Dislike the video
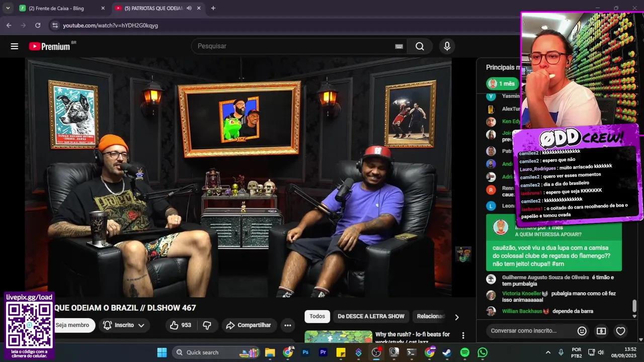Viewport: 644px width, 362px height. click(x=207, y=325)
